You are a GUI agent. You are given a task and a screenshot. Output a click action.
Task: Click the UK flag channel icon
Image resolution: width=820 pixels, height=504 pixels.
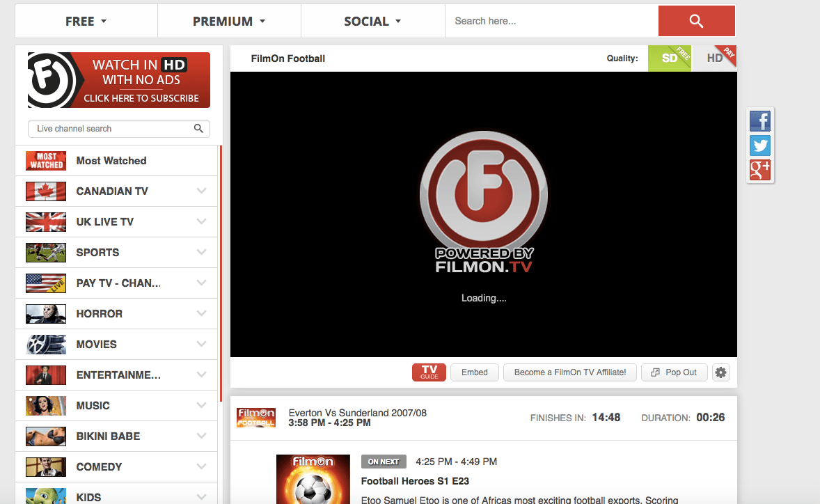pos(46,221)
